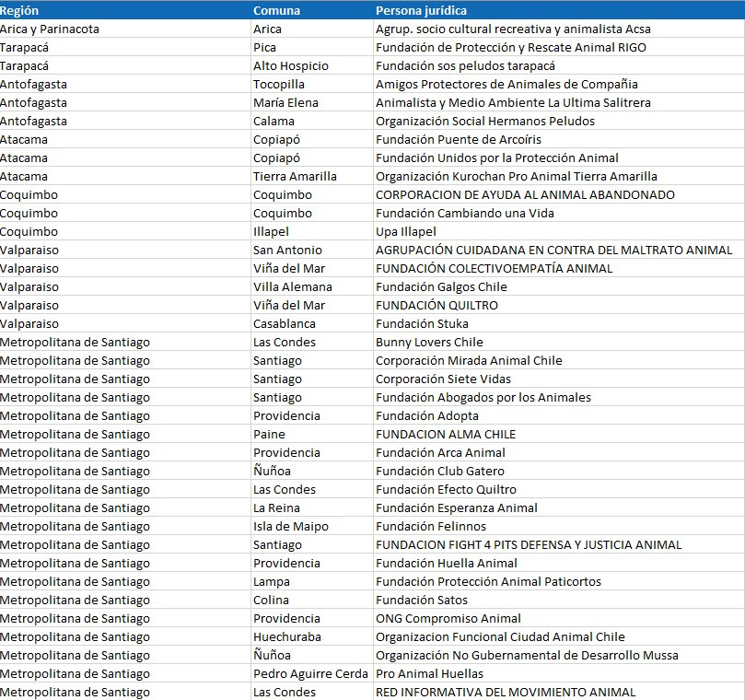Click the María Elena cell
The image size is (745, 700).
(311, 102)
